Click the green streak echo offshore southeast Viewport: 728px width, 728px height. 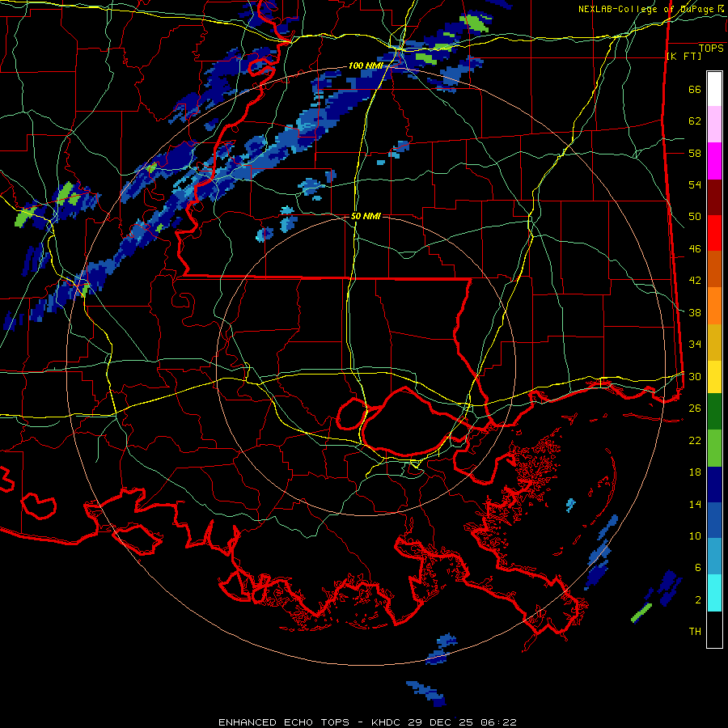pos(641,613)
